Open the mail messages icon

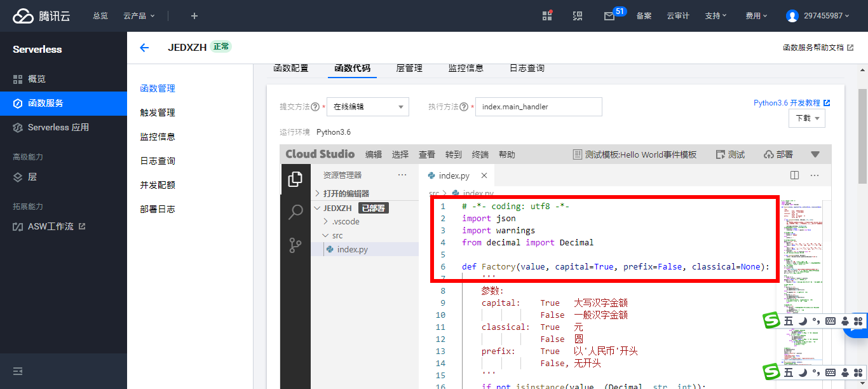(609, 17)
